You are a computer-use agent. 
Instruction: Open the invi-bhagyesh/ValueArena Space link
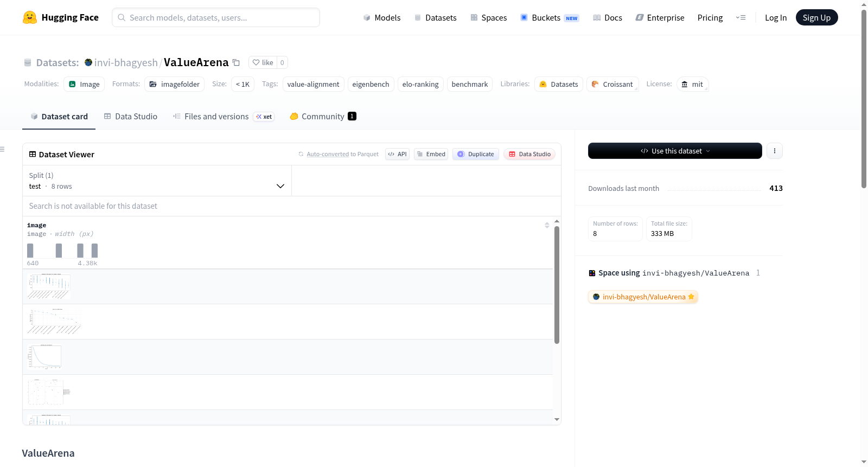643,297
